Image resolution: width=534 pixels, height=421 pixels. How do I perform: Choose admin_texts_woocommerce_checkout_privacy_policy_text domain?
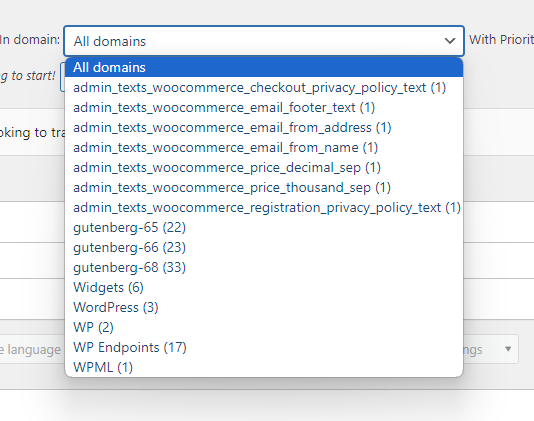(264, 88)
